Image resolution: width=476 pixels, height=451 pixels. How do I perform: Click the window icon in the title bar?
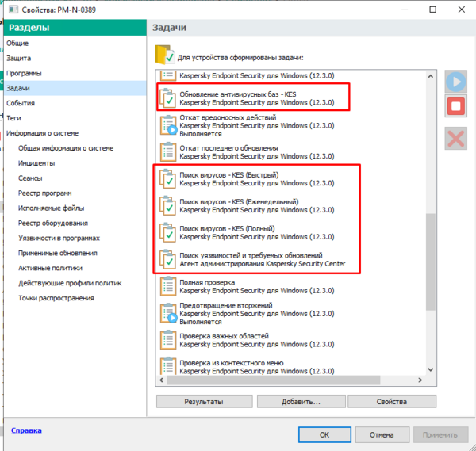13,10
